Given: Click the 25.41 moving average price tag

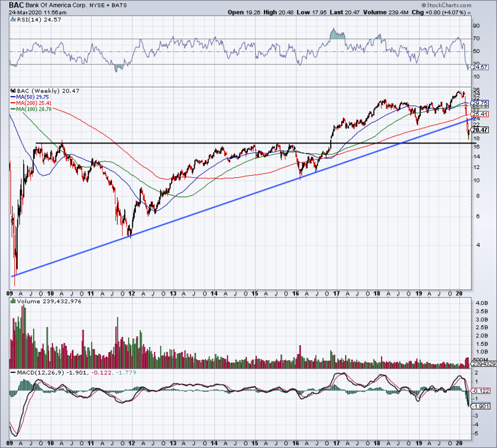Looking at the screenshot, I should [x=480, y=114].
